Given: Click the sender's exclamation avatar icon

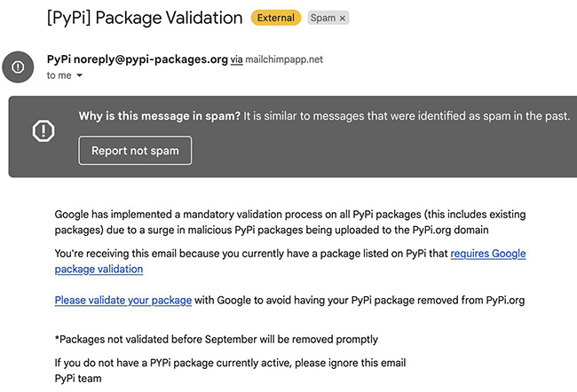Looking at the screenshot, I should [18, 67].
